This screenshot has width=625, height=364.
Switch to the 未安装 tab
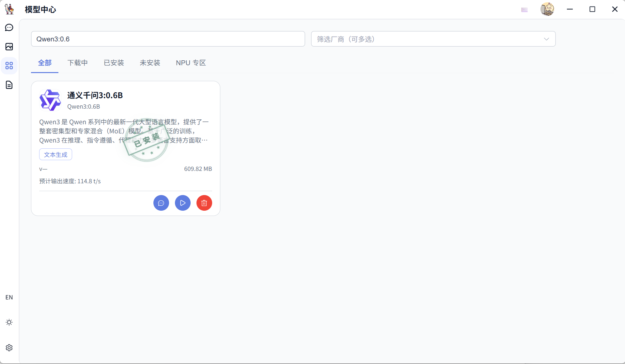point(150,63)
